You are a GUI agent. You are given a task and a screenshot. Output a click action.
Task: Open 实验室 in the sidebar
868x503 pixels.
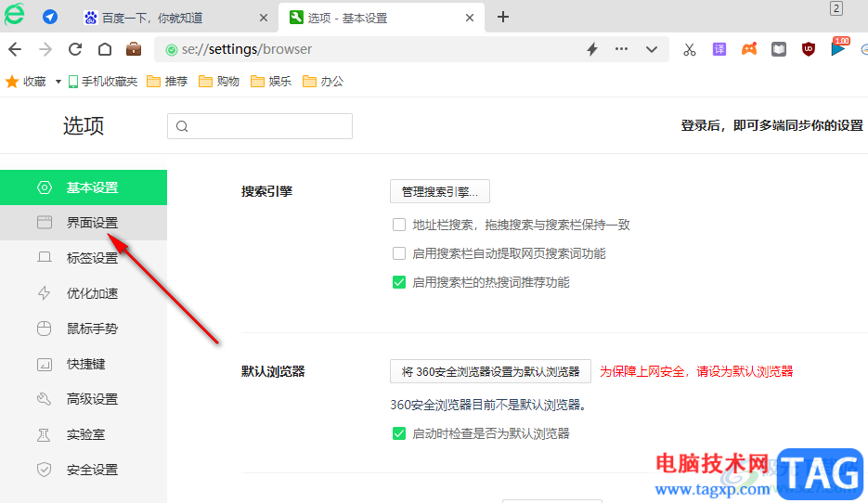(x=84, y=434)
